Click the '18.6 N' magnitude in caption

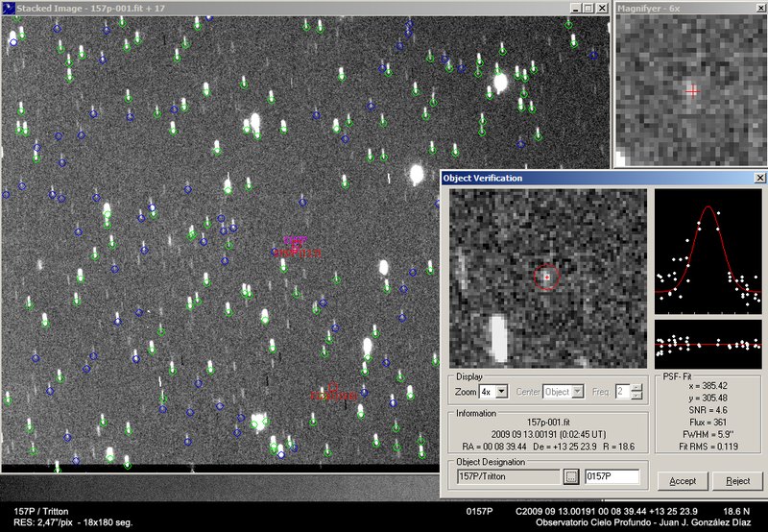[736, 512]
